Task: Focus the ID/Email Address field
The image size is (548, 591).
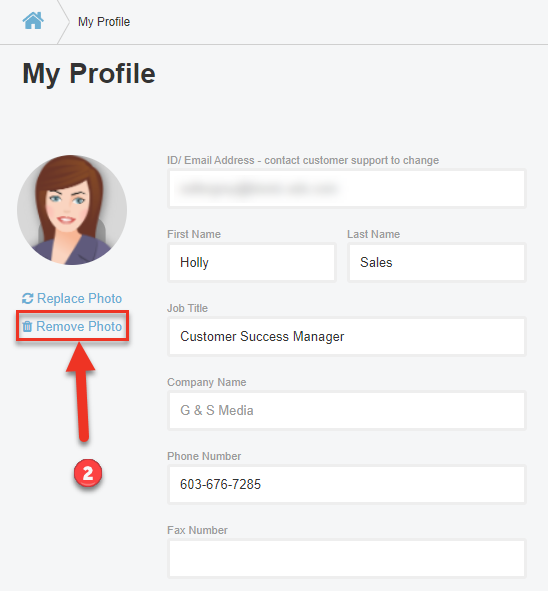Action: click(x=347, y=188)
